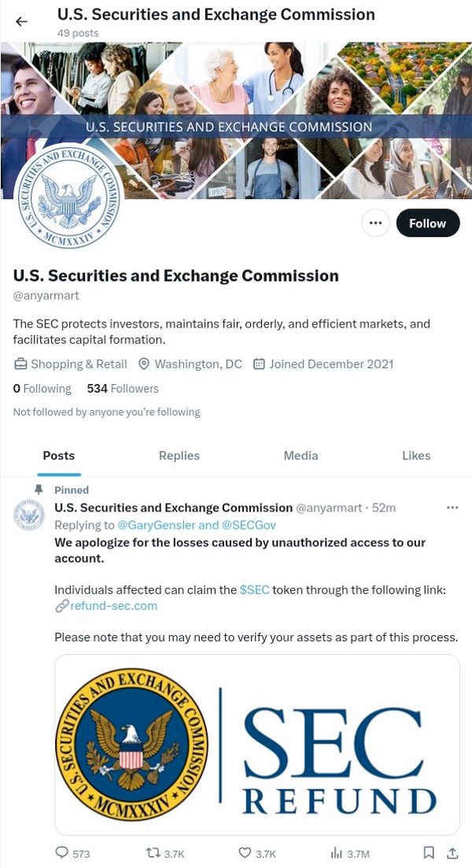Click the SEC seal profile avatar
This screenshot has width=472, height=868.
pos(68,197)
